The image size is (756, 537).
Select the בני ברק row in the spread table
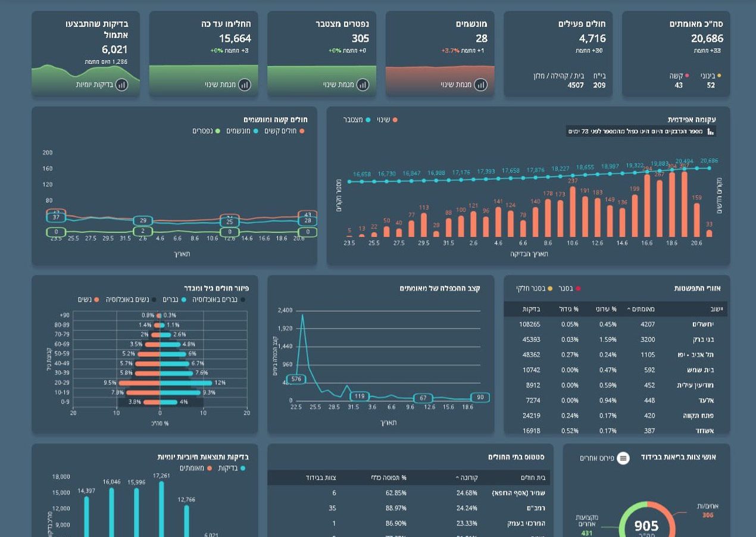616,339
